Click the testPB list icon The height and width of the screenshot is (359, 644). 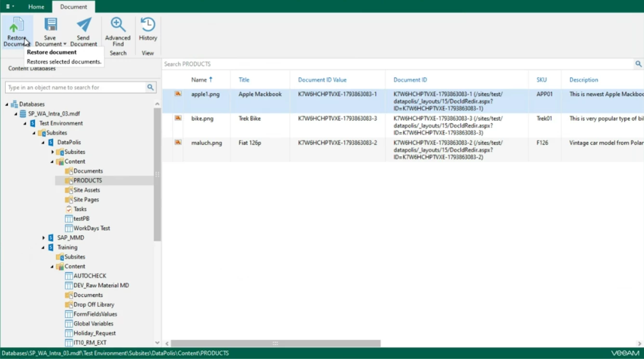point(69,219)
